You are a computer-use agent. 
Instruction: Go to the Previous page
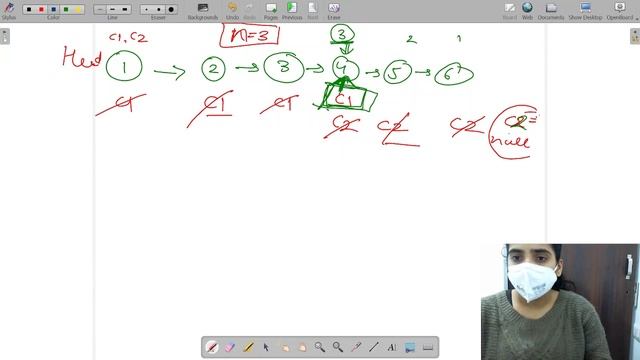[x=292, y=11]
